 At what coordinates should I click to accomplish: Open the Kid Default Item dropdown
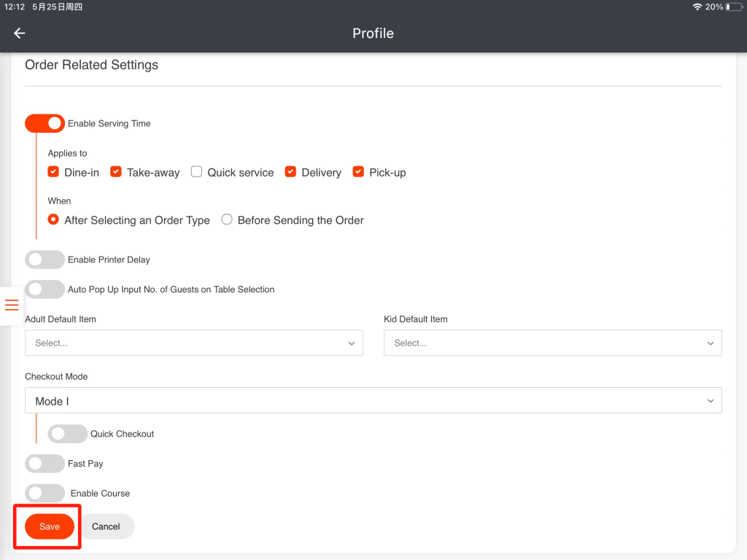(552, 343)
